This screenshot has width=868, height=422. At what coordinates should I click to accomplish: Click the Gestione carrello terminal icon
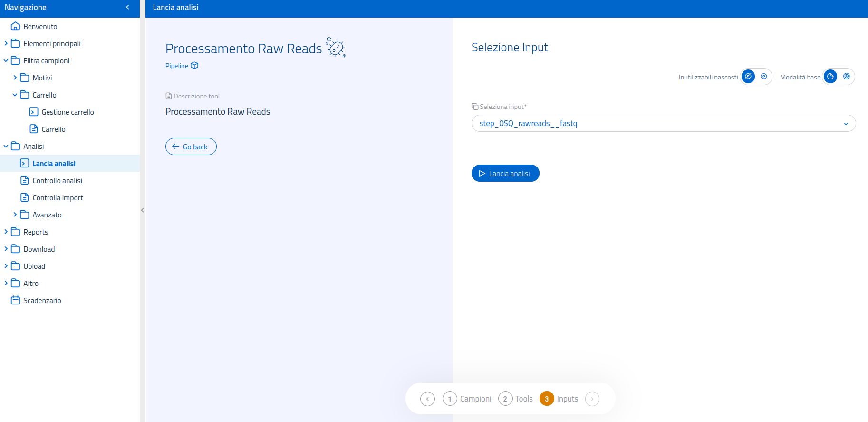pos(33,112)
